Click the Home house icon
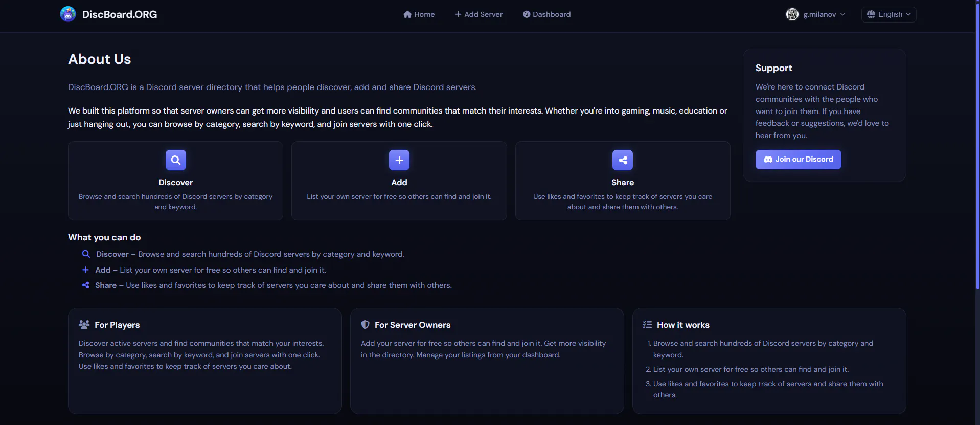Viewport: 980px width, 425px height. coord(407,14)
